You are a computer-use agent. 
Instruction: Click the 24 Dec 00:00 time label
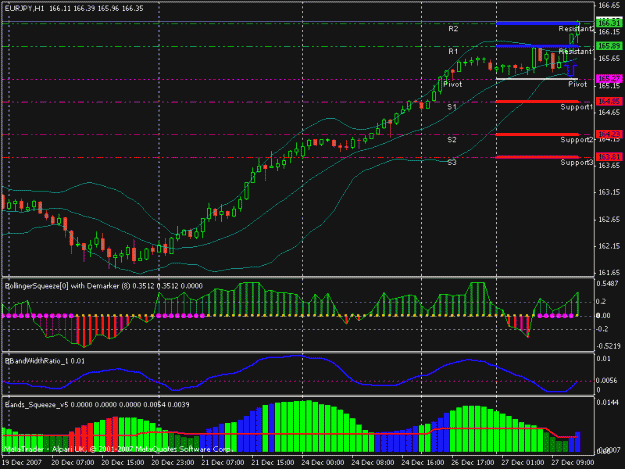point(322,463)
